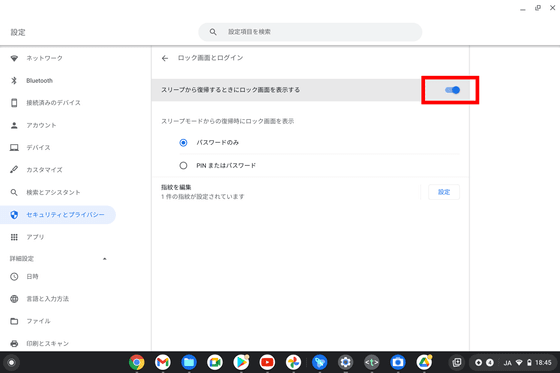Click the wifi icon beside ネットワーク

pos(14,58)
